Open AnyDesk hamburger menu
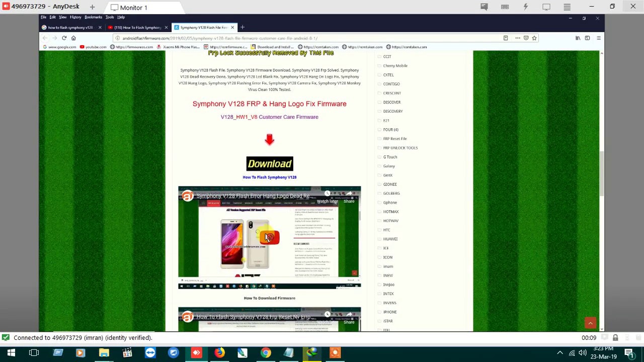Screen dimensions: 644x362 [567, 7]
